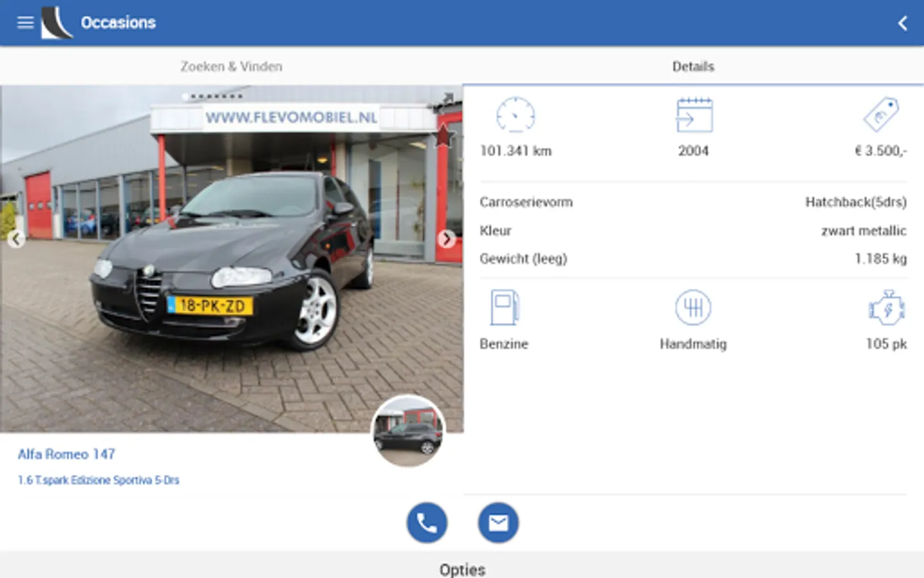Select the '101.341 km' value
This screenshot has height=578, width=924.
point(516,151)
